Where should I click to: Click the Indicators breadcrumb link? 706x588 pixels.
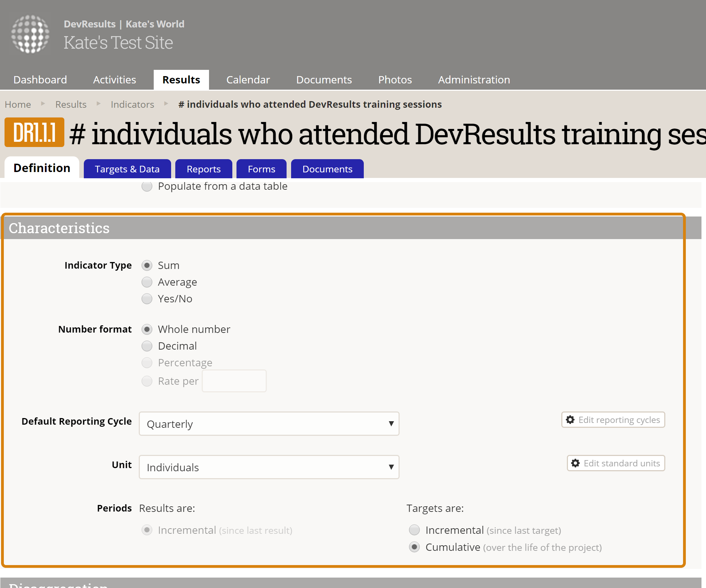[132, 104]
